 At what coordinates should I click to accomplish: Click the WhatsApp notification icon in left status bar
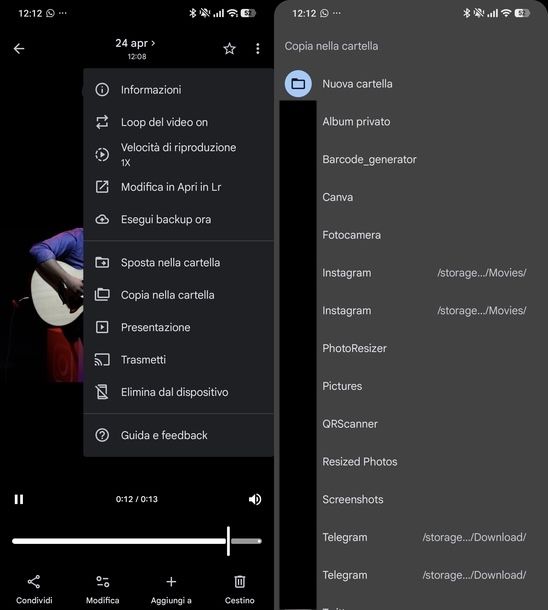50,13
